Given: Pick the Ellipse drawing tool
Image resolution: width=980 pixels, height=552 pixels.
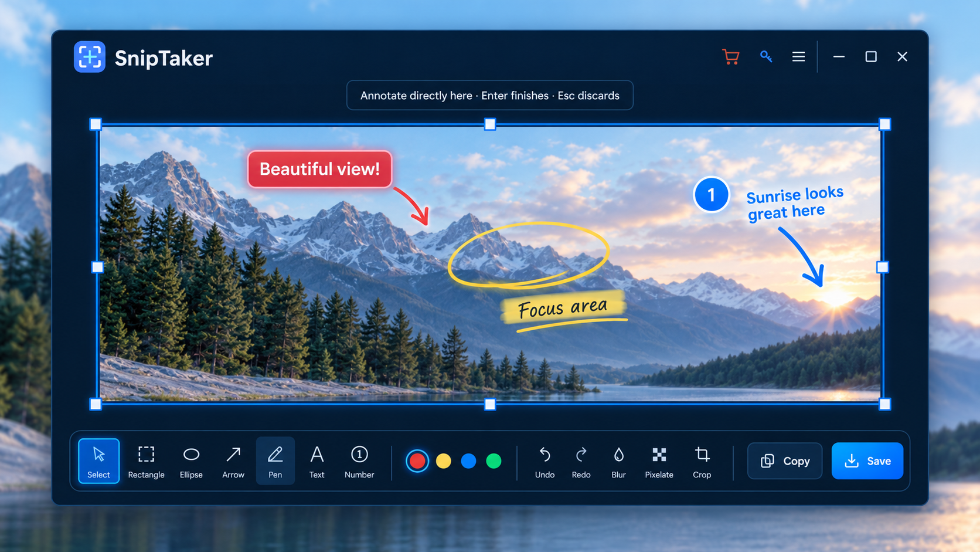Looking at the screenshot, I should tap(191, 461).
